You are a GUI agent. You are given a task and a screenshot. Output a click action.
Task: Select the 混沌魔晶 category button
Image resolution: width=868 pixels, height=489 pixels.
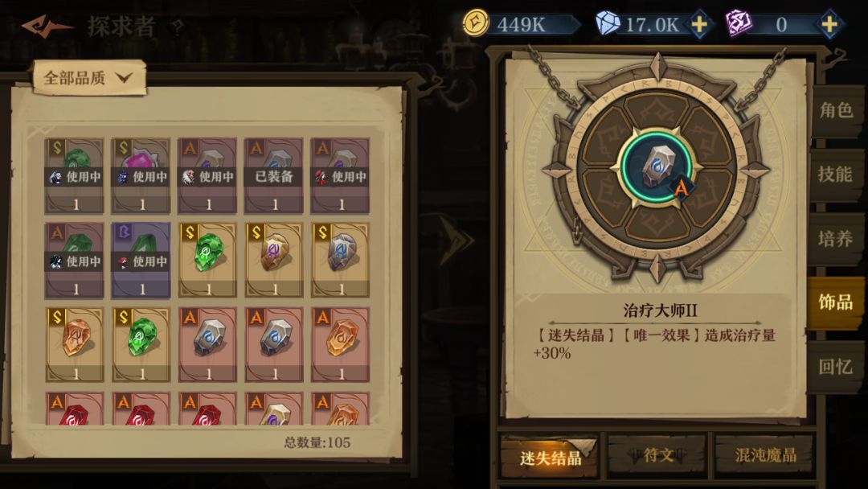point(766,455)
